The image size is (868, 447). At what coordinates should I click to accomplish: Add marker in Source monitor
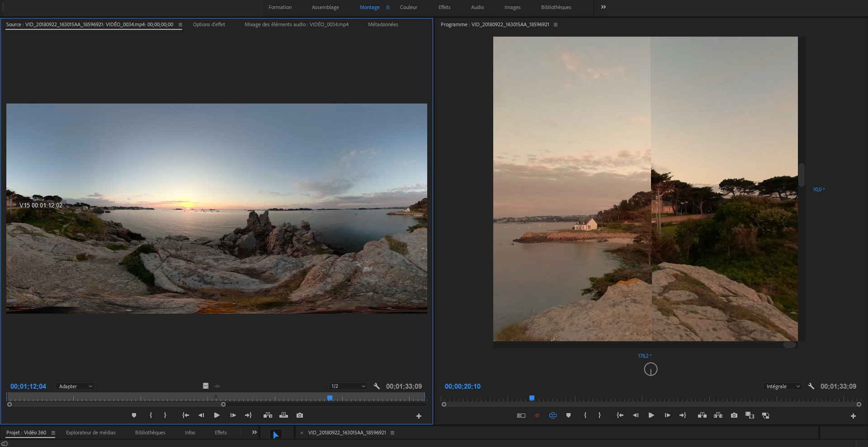pos(134,415)
